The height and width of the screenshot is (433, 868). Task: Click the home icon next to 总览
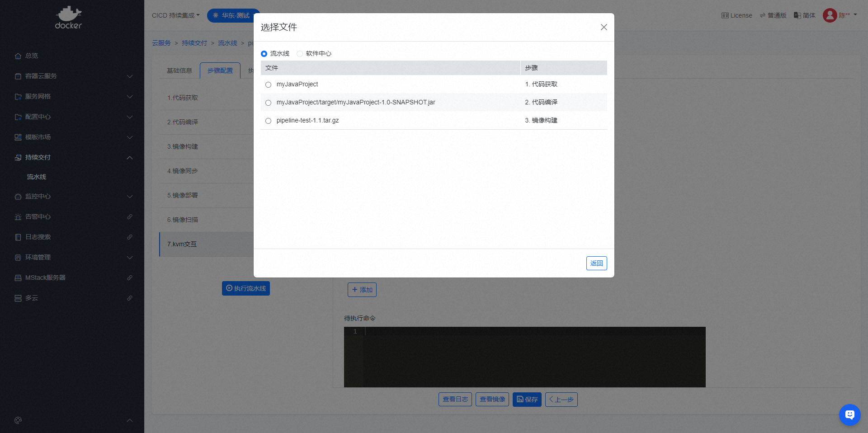(x=18, y=56)
